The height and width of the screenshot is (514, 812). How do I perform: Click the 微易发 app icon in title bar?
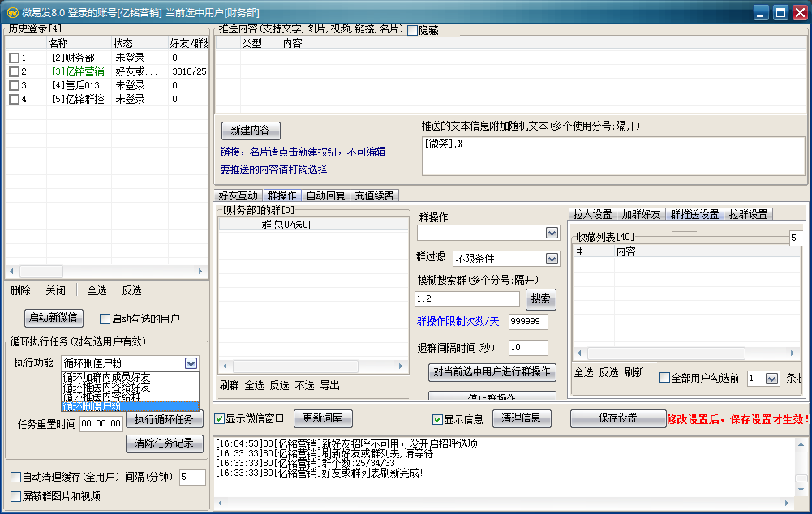[12, 12]
